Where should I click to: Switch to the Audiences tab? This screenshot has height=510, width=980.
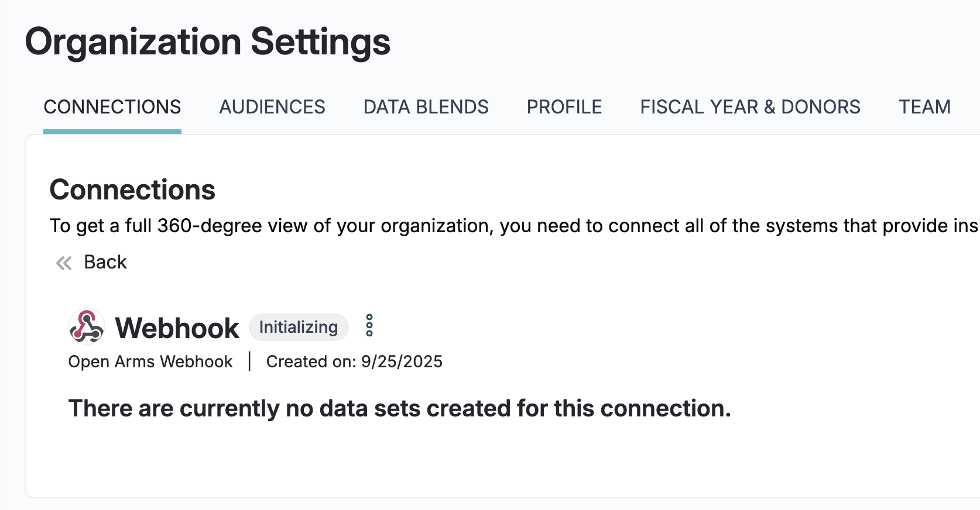tap(272, 107)
